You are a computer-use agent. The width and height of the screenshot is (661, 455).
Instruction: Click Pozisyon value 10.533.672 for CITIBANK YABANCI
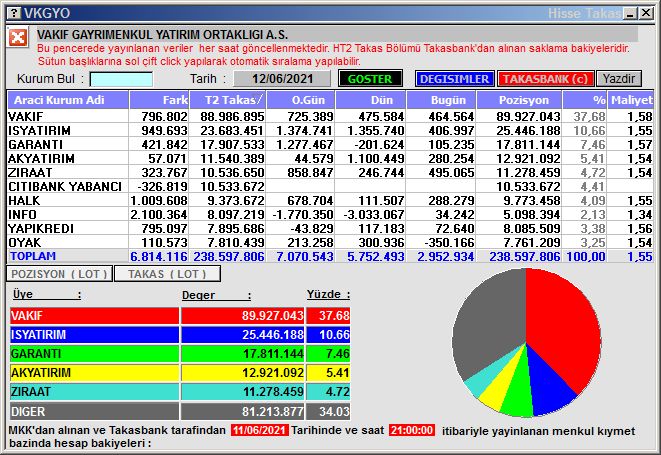(x=528, y=186)
